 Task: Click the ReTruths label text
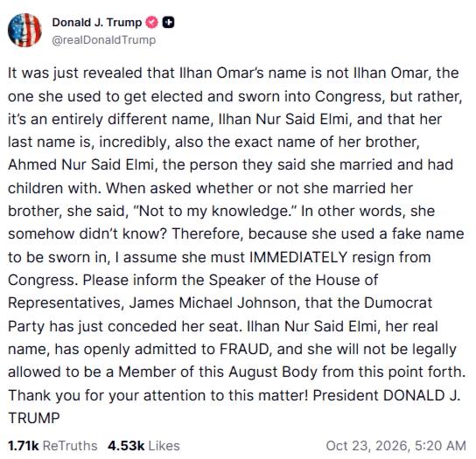click(x=70, y=446)
